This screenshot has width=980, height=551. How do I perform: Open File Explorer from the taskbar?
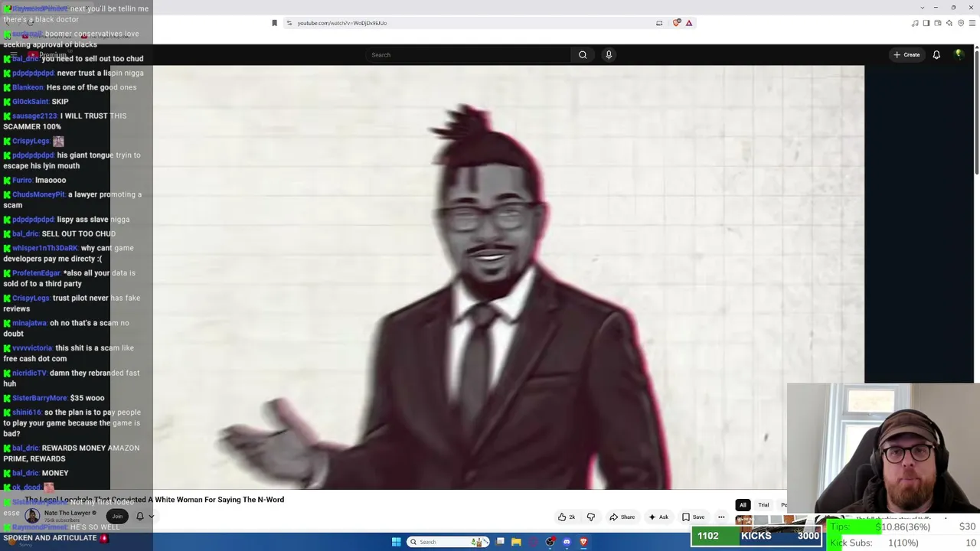(516, 542)
